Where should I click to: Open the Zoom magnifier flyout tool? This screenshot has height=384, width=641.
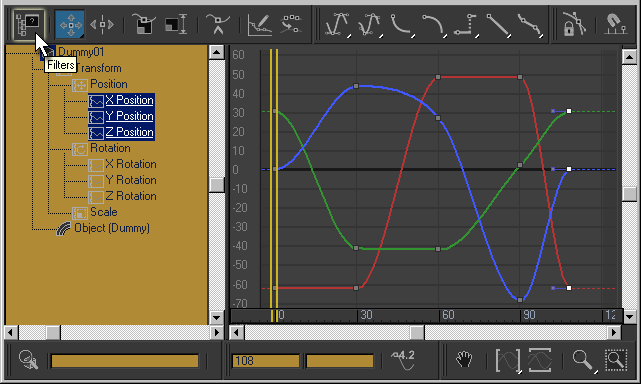click(584, 360)
